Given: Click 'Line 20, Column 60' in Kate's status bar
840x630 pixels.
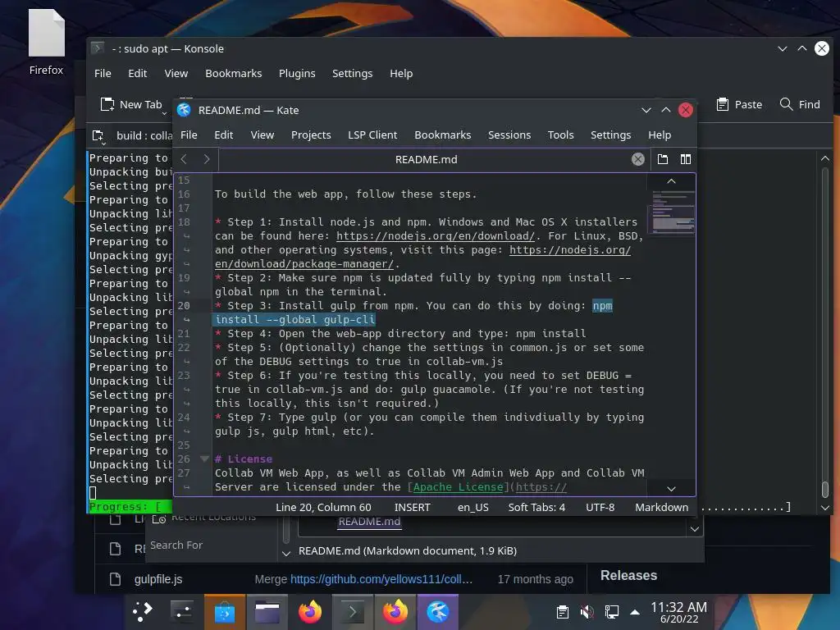Looking at the screenshot, I should [323, 507].
